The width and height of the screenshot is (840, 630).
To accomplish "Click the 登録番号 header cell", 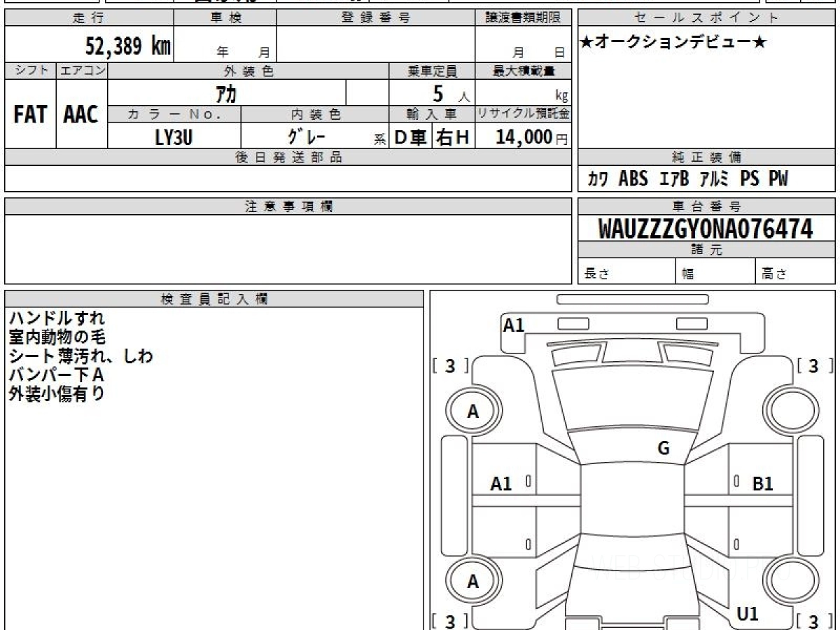I will pos(376,18).
